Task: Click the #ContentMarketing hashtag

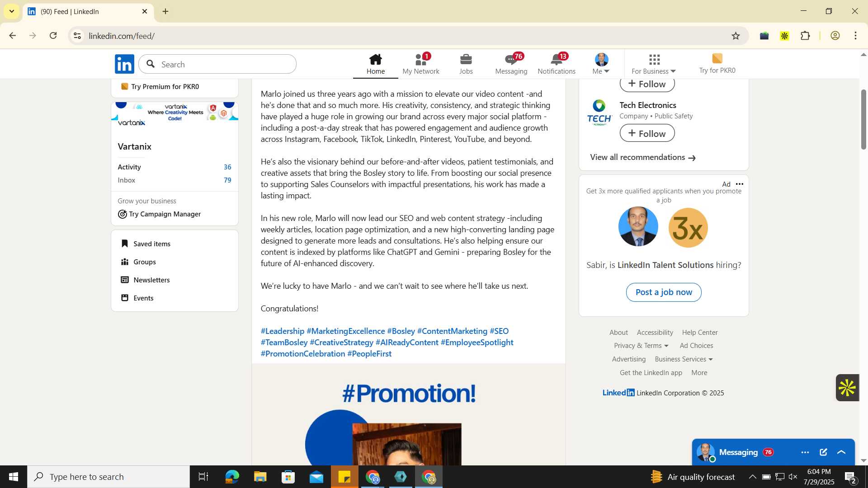Action: (452, 331)
